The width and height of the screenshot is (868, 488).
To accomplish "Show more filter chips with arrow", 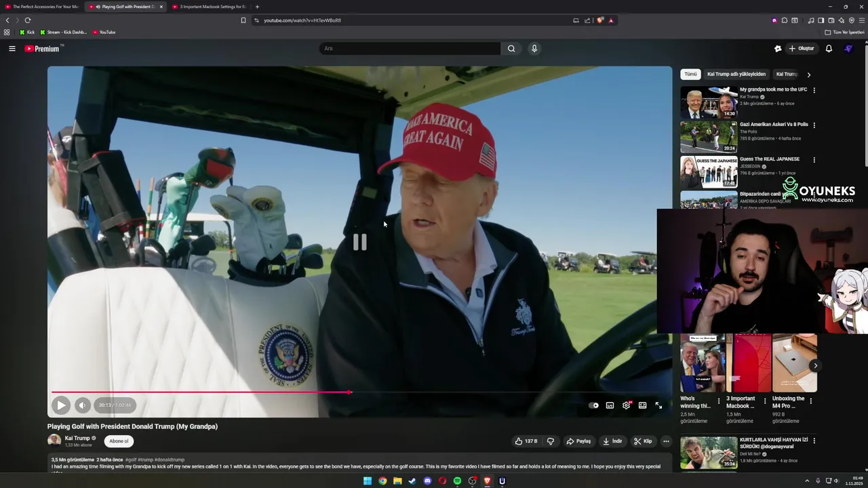I will point(808,75).
